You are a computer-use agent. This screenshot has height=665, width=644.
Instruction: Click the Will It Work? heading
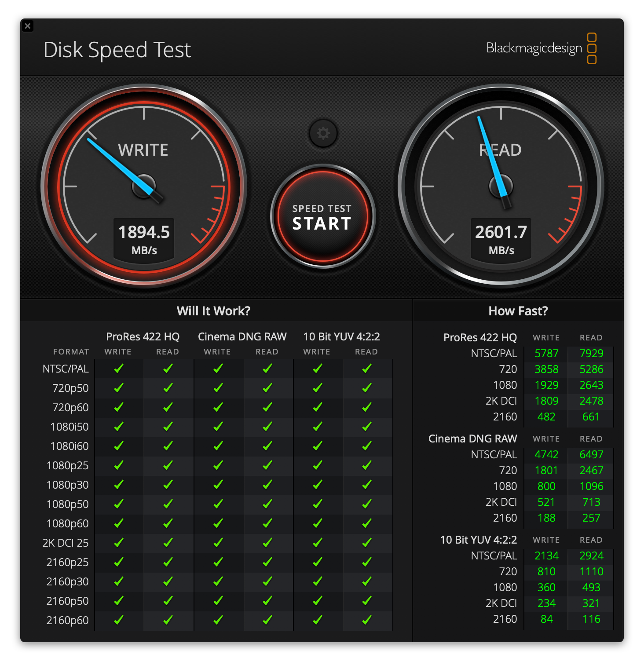[213, 311]
